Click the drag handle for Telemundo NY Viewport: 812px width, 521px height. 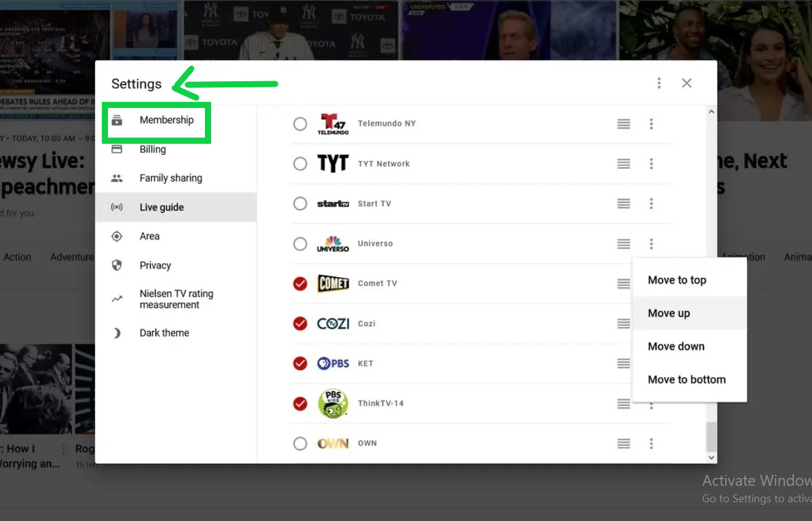click(623, 124)
